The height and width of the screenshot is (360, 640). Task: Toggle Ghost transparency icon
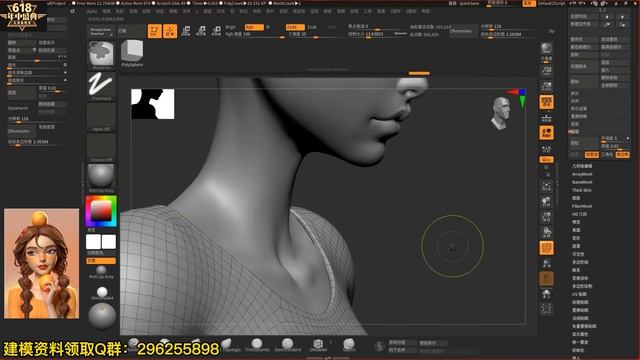point(546,278)
